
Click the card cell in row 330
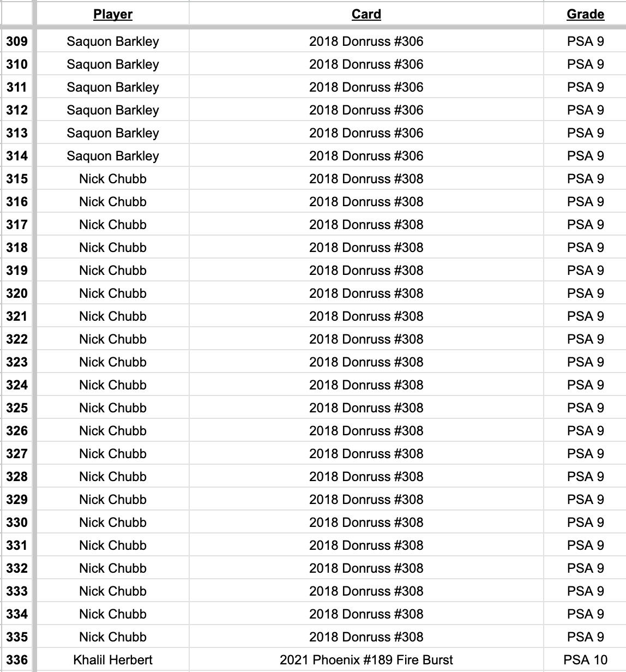[366, 523]
